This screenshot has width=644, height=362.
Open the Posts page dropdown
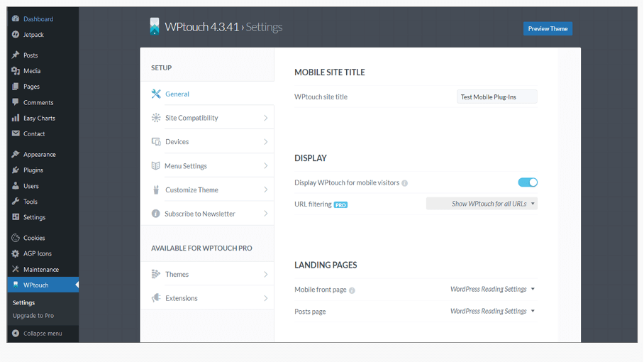[x=492, y=311]
